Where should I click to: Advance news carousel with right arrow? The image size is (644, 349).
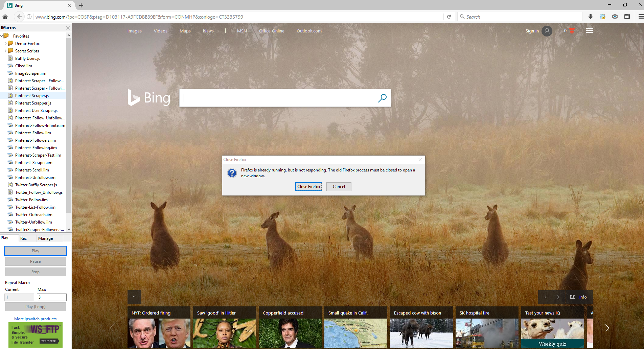click(x=607, y=328)
